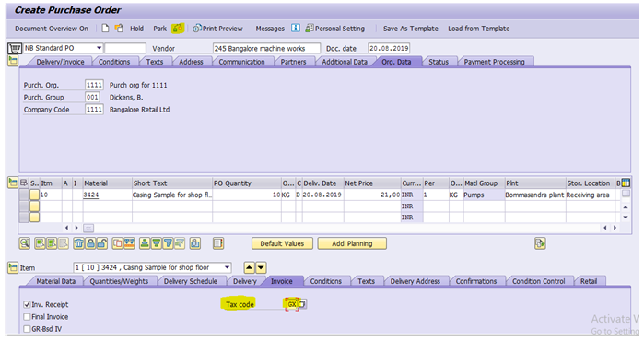Screen dimensions: 644x342
Task: Click the Delete Filter icon
Action: coord(180,243)
